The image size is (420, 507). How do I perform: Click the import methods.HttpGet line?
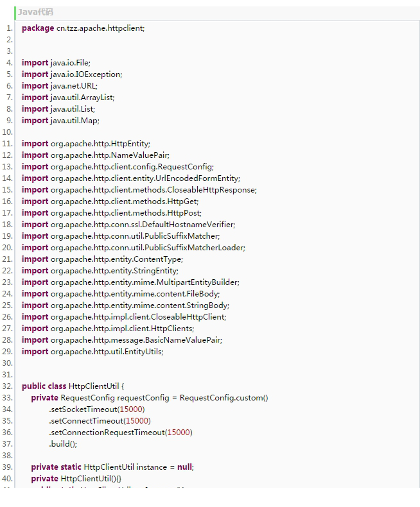click(110, 202)
